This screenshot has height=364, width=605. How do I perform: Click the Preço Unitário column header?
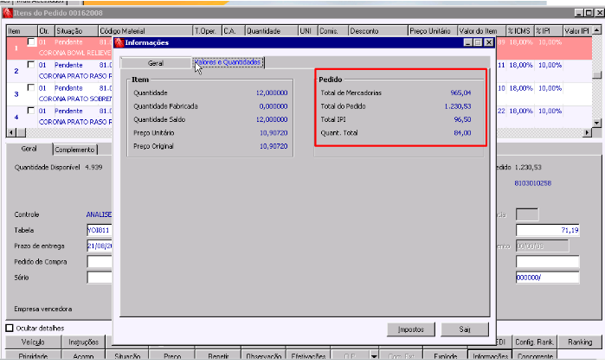433,31
